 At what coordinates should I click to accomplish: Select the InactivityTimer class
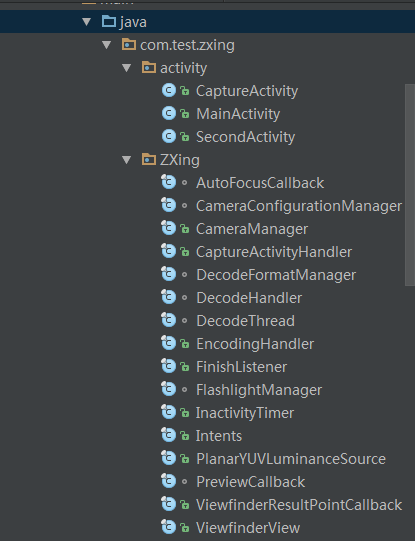245,413
